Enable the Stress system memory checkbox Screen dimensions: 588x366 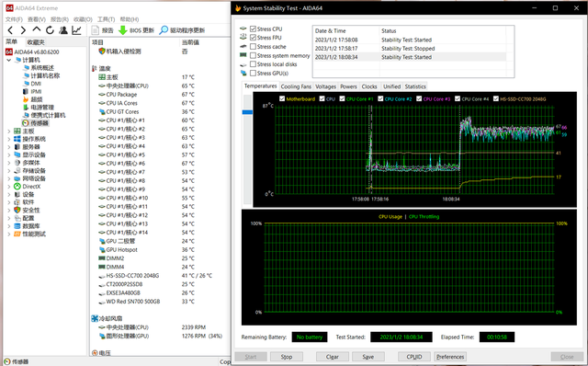click(x=254, y=55)
